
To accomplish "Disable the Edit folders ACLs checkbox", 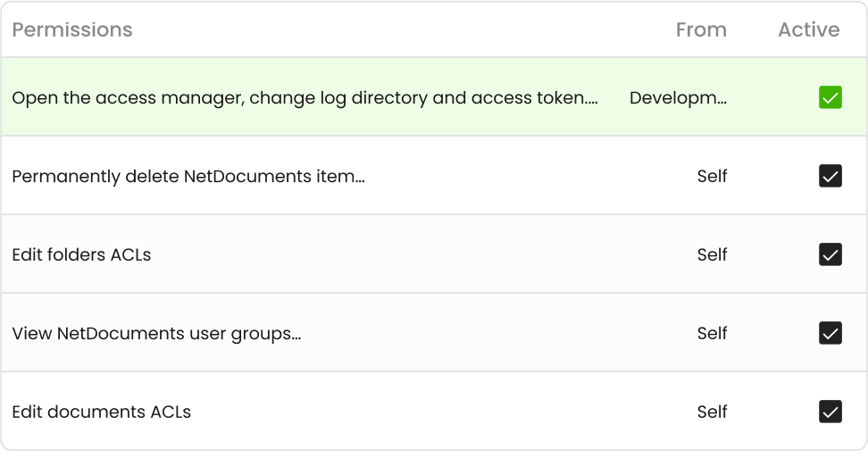I will (830, 254).
